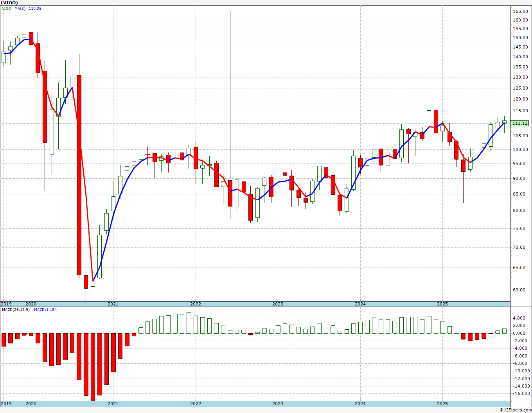532x413 pixels.
Task: Select 2025 on the price chart time axis
Action: tap(442, 304)
